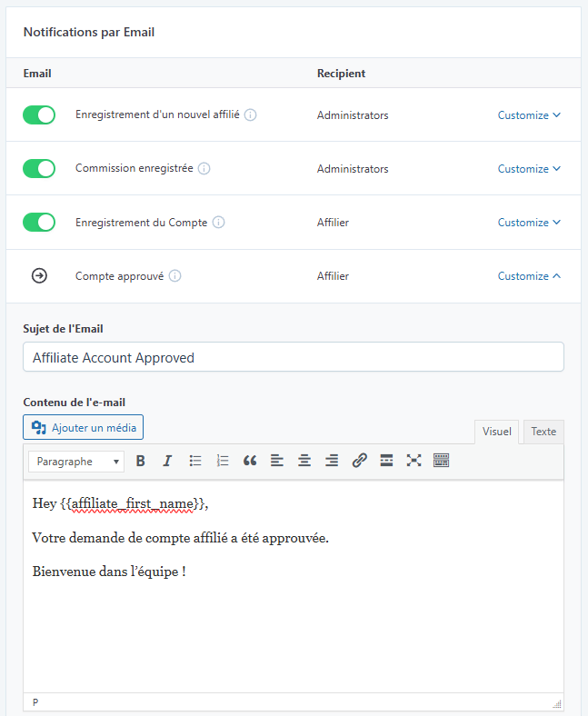Turn off Enregistrement du Compte email
This screenshot has height=716, width=588.
pyautogui.click(x=39, y=223)
